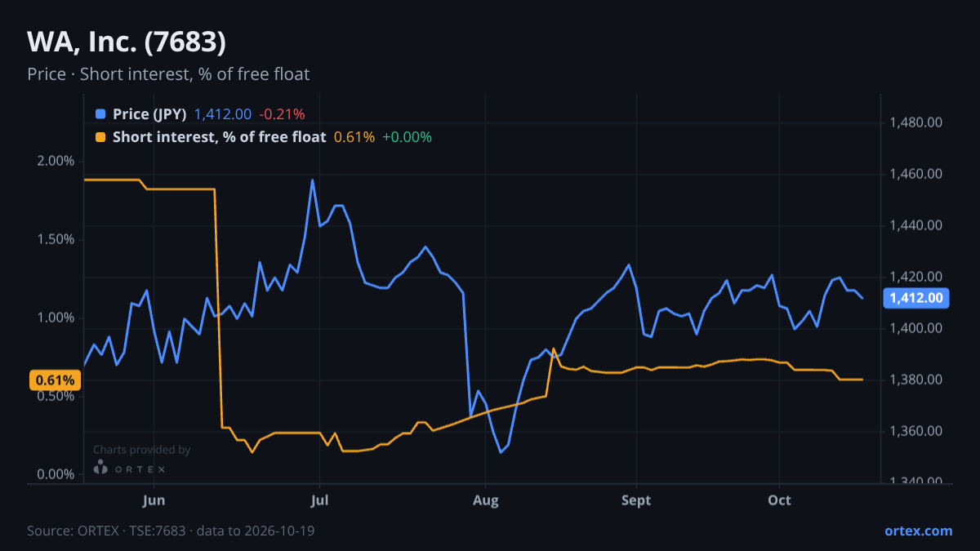980x551 pixels.
Task: Click the Aug x-axis label
Action: coord(486,500)
